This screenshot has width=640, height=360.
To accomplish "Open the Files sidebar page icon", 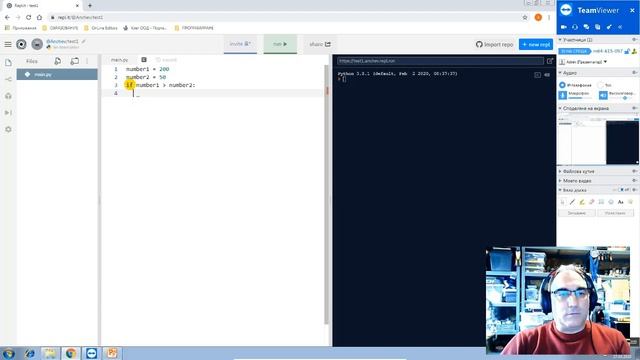I will point(8,62).
